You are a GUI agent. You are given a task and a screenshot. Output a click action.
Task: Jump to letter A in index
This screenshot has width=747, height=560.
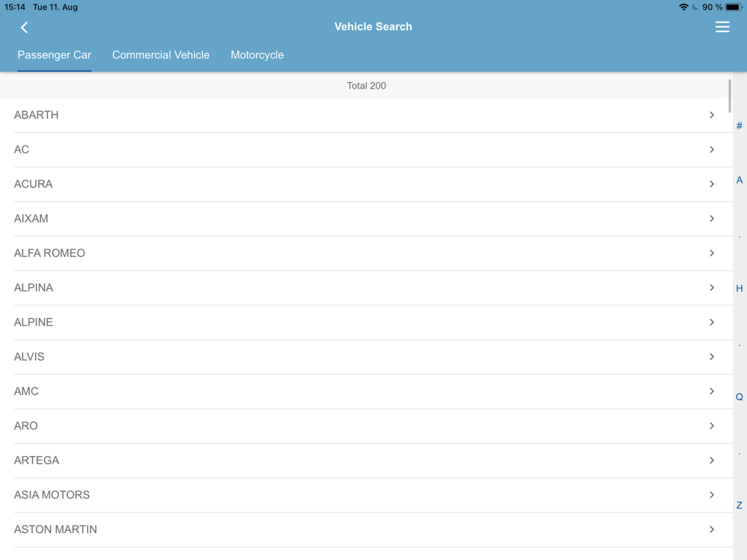[740, 180]
